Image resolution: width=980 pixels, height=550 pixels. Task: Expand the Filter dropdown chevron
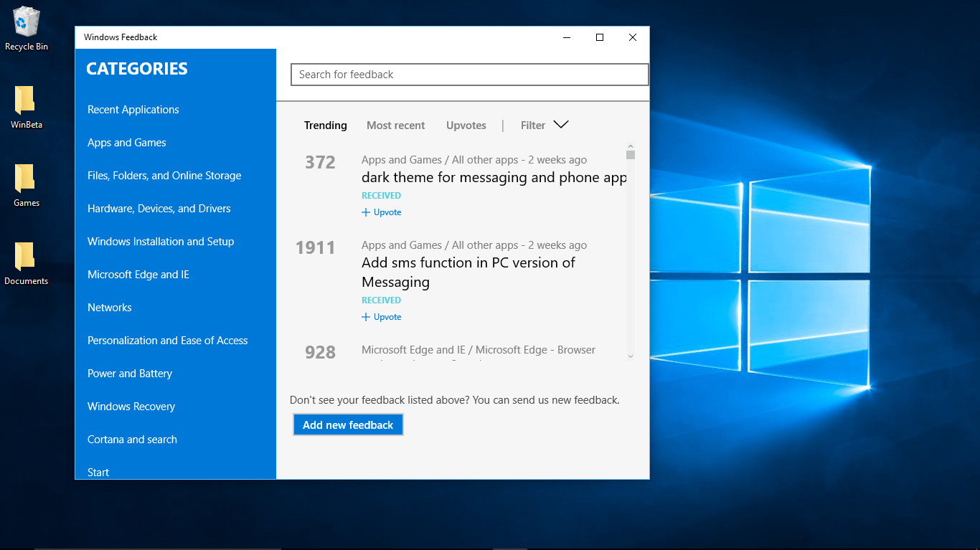pyautogui.click(x=561, y=125)
